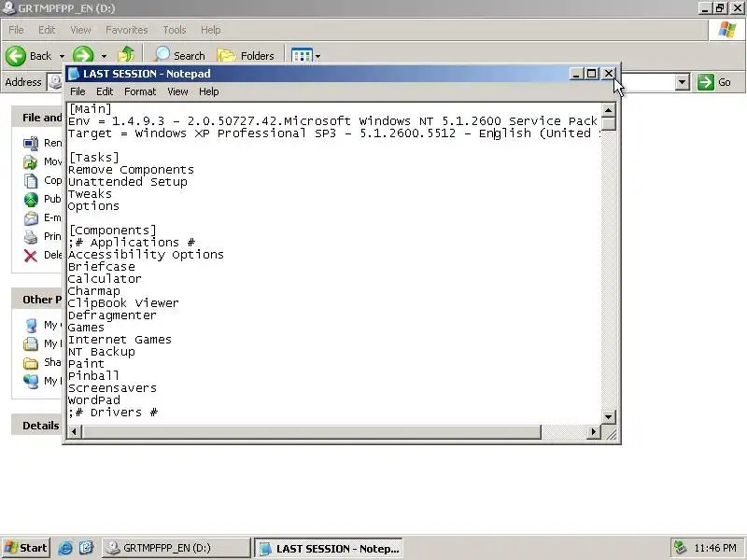Screen dimensions: 747x560
Task: Open My Computer icon in Other Places
Action: tap(31, 325)
